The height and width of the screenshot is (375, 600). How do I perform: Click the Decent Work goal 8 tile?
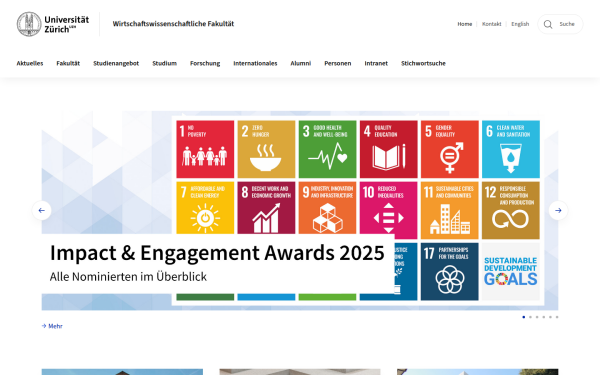[x=266, y=208]
